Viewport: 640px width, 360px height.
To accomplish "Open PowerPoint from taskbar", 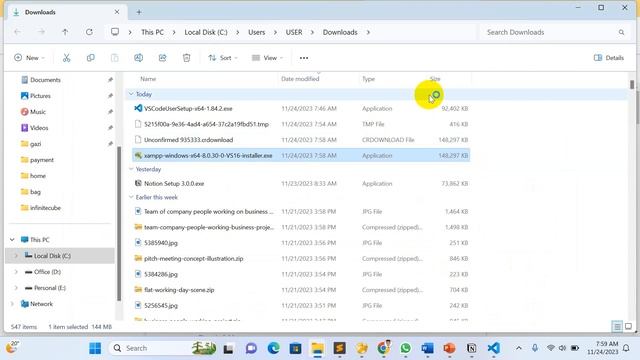I will tap(449, 348).
